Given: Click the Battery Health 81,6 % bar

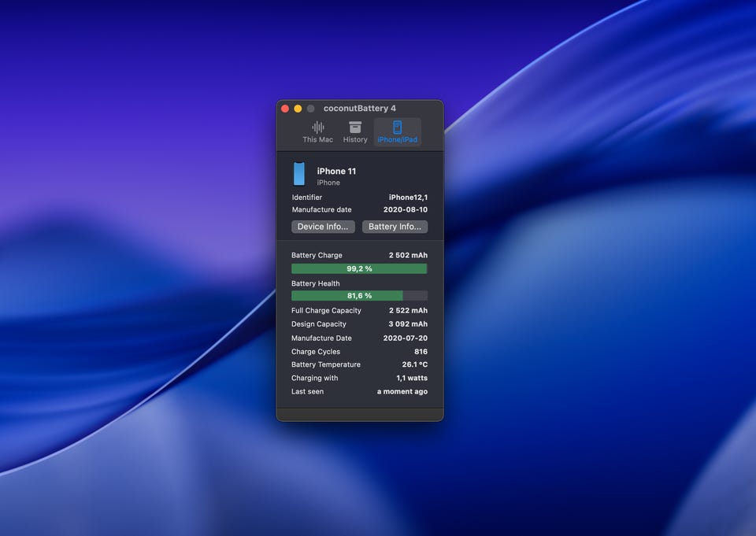Looking at the screenshot, I should pyautogui.click(x=359, y=295).
